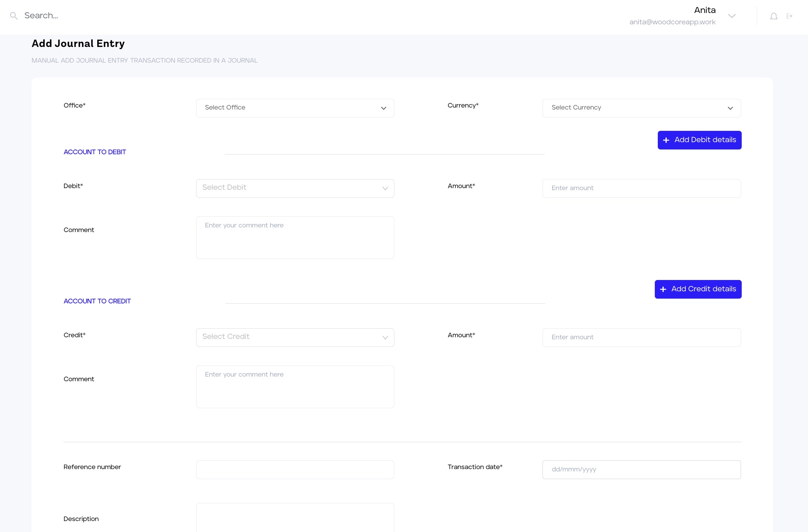Screen dimensions: 808x532
Task: Focus the debit Amount field
Action: (x=641, y=188)
